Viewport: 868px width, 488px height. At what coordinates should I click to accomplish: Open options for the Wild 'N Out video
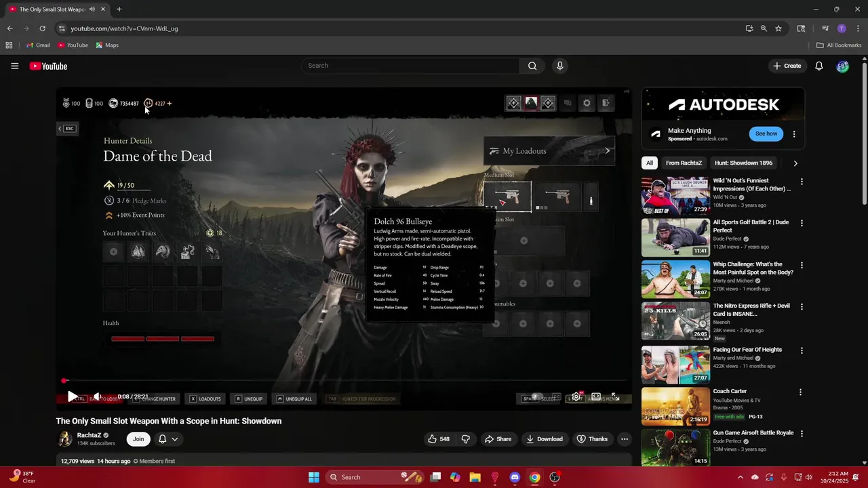tap(802, 182)
